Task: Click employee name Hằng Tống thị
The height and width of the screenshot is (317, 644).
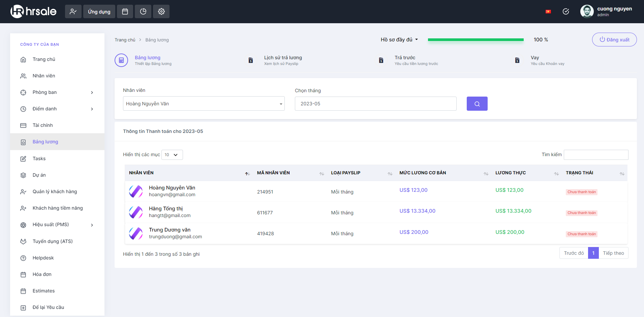Action: 166,209
